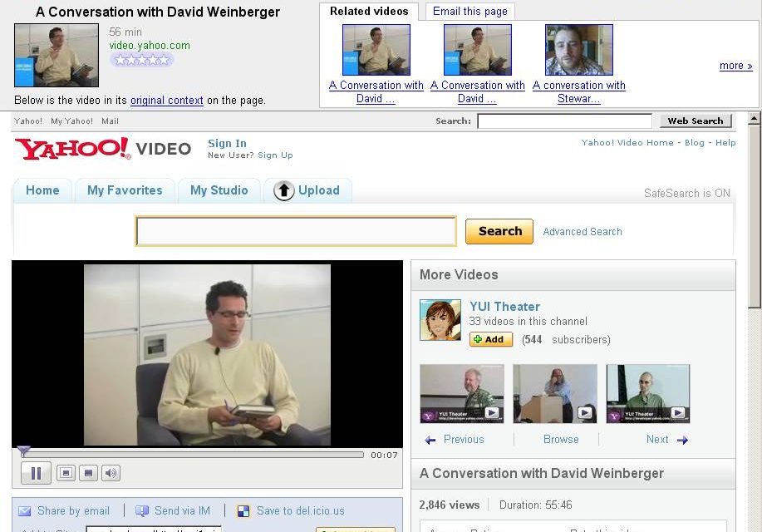The image size is (762, 532).
Task: Click the Next arrow in More Videos
Action: (x=683, y=440)
